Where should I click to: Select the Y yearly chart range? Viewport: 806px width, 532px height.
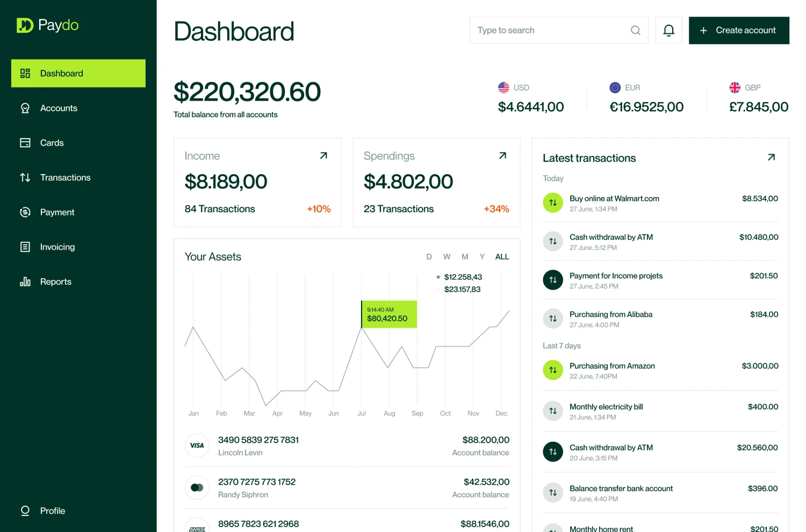click(482, 257)
